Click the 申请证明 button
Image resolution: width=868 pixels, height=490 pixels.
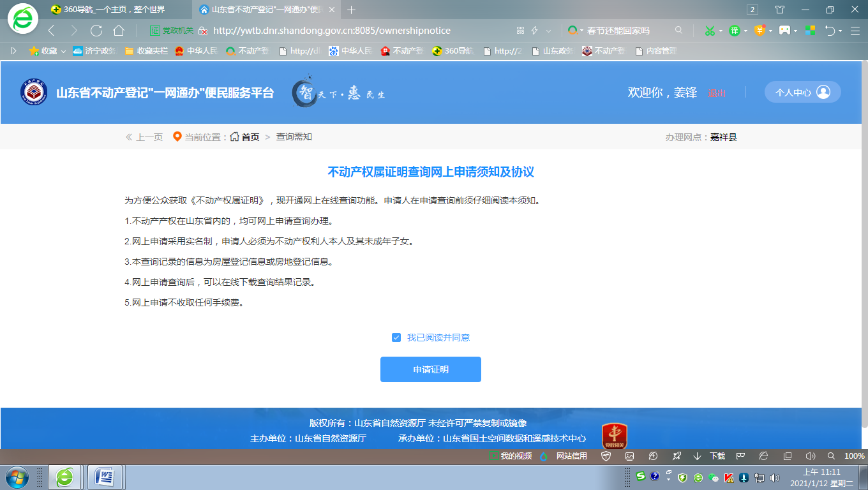(x=430, y=369)
